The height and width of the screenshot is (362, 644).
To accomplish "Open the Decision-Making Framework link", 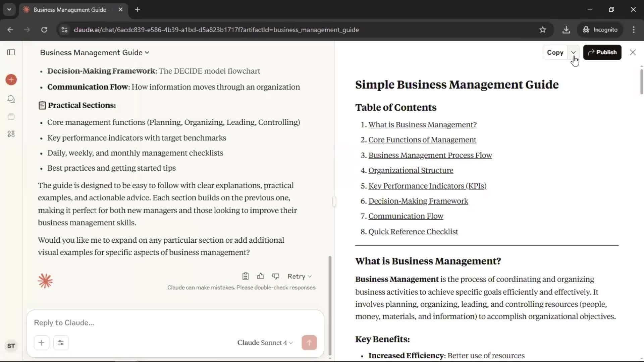I will coord(418,201).
